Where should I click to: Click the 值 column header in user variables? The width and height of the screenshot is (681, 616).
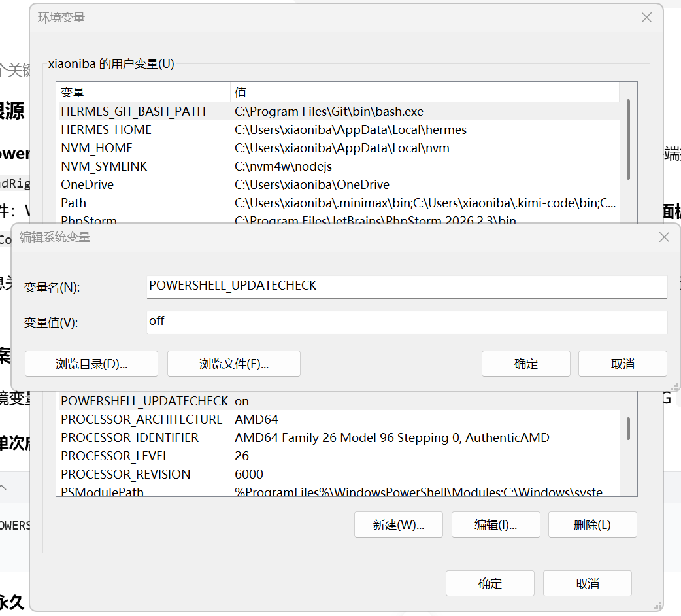coord(424,92)
